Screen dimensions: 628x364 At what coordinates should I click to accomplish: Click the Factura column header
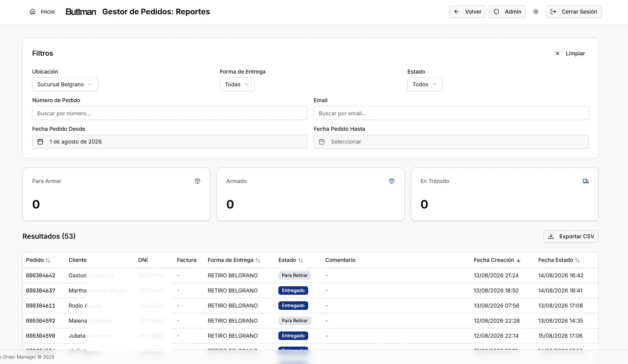coord(187,260)
